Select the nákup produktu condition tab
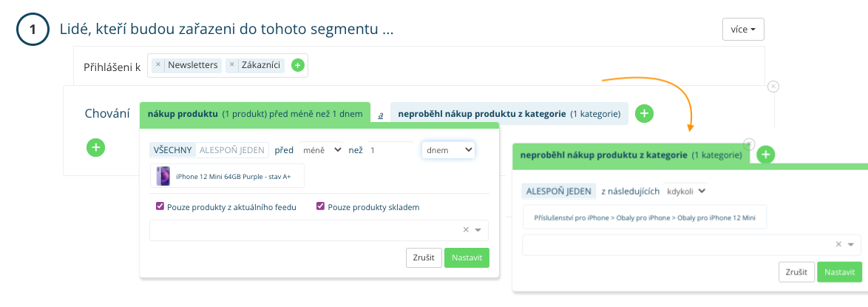The width and height of the screenshot is (868, 307). point(254,114)
